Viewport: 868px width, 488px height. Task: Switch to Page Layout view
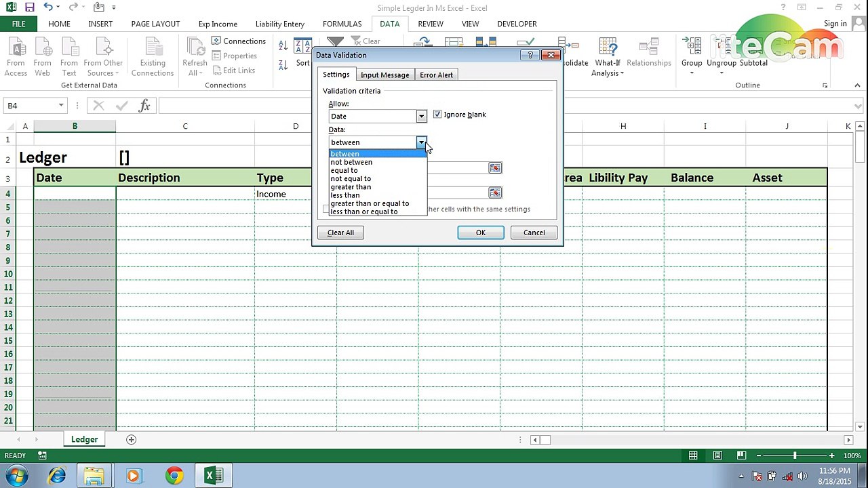(x=717, y=455)
